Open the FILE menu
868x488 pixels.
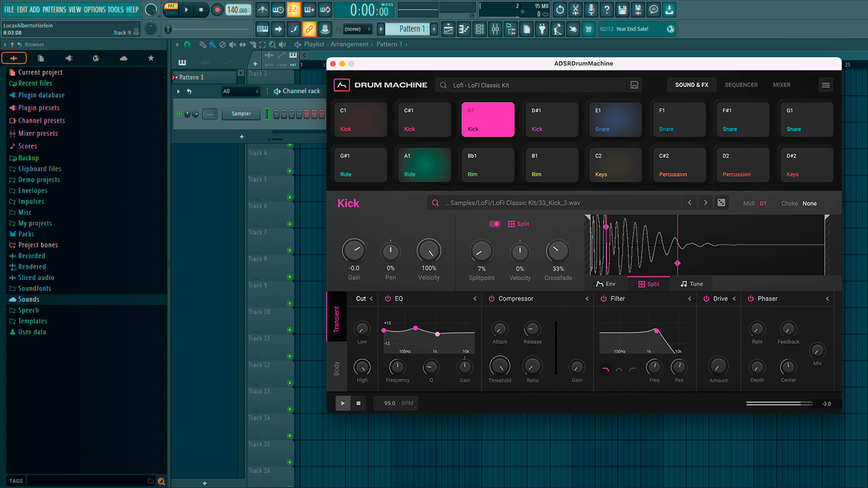9,10
